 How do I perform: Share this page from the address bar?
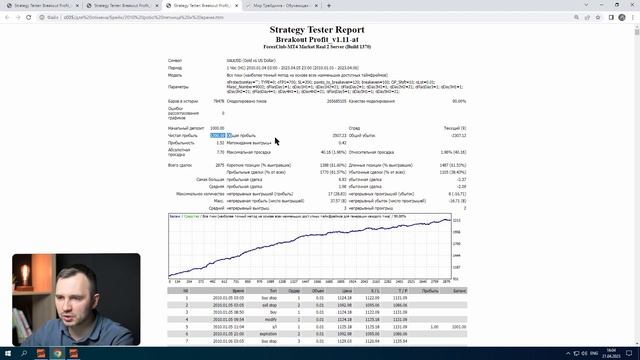tap(587, 18)
